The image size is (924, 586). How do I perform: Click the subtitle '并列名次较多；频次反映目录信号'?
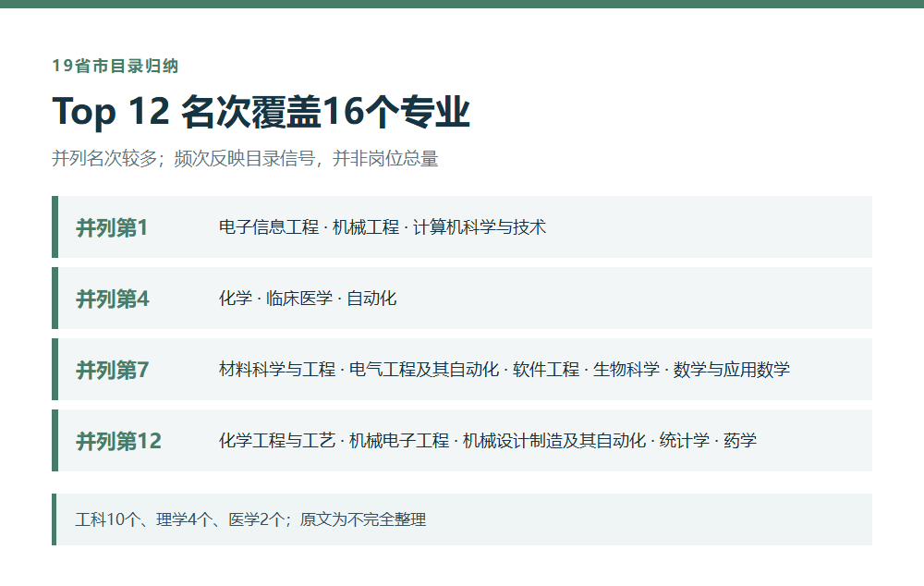[245, 158]
